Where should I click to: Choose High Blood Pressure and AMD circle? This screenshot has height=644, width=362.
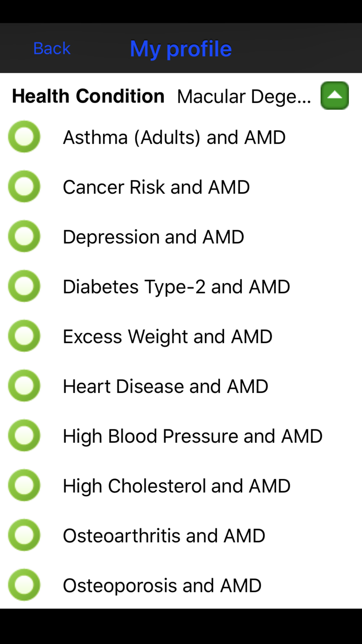coord(24,436)
